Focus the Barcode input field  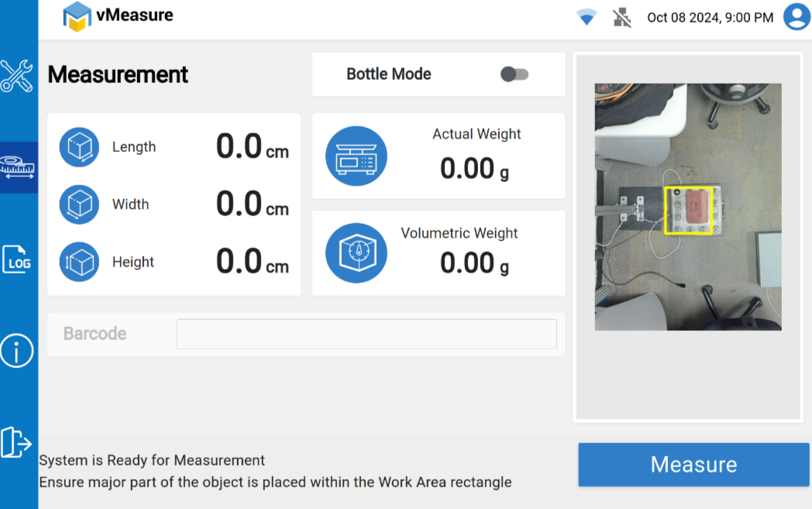tap(366, 334)
